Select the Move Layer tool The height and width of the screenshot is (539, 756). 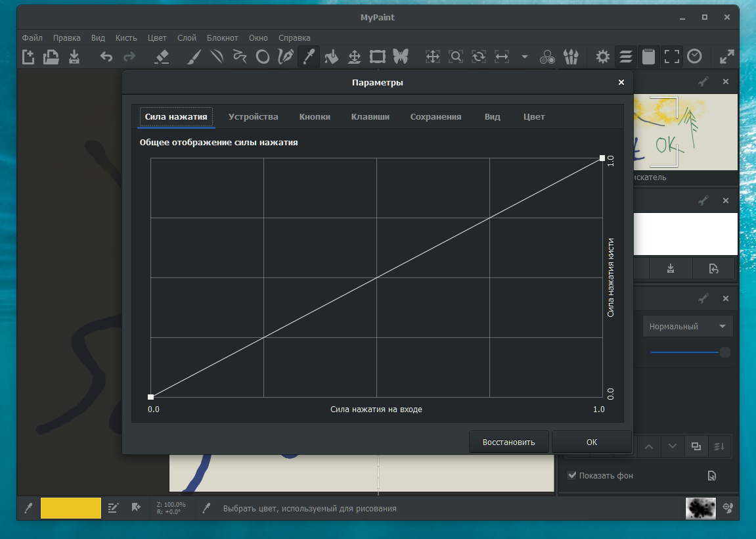click(355, 57)
